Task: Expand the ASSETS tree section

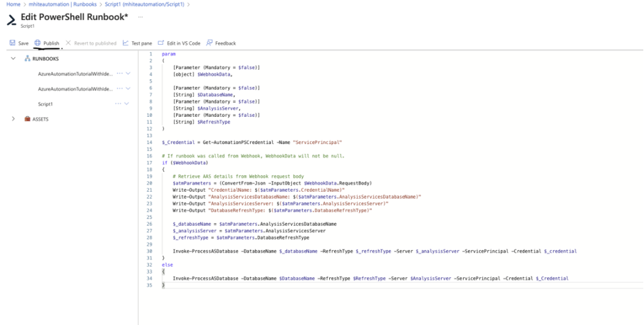Action: pos(13,119)
